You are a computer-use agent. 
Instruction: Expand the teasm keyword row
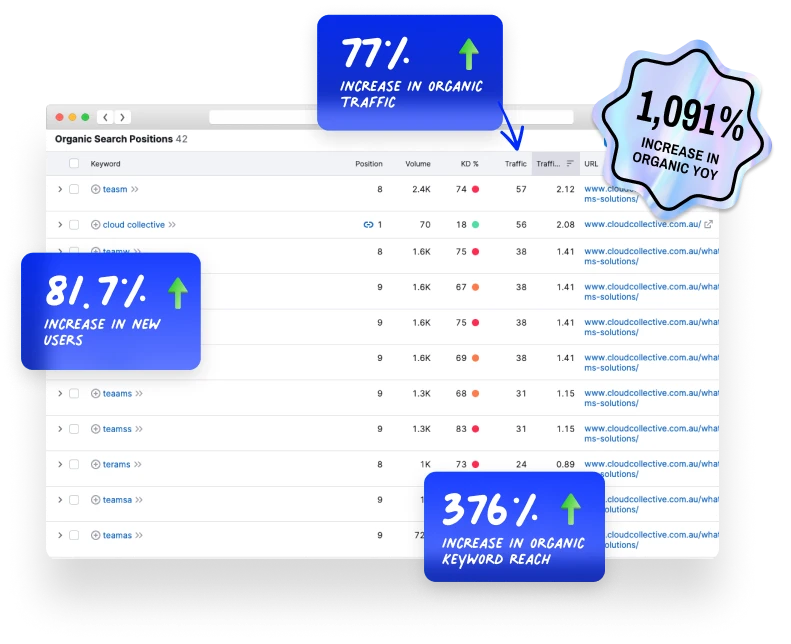click(60, 189)
